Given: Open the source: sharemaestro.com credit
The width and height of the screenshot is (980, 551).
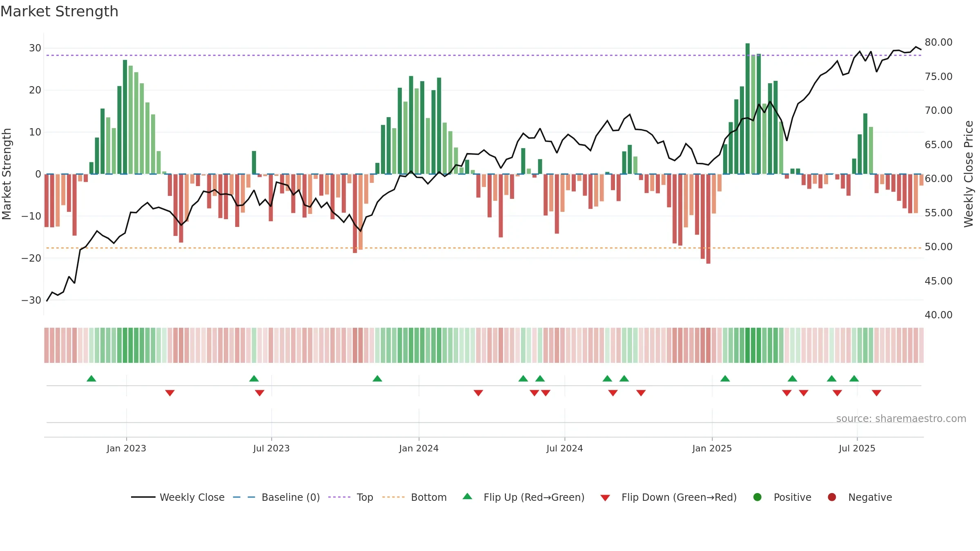Looking at the screenshot, I should point(901,419).
